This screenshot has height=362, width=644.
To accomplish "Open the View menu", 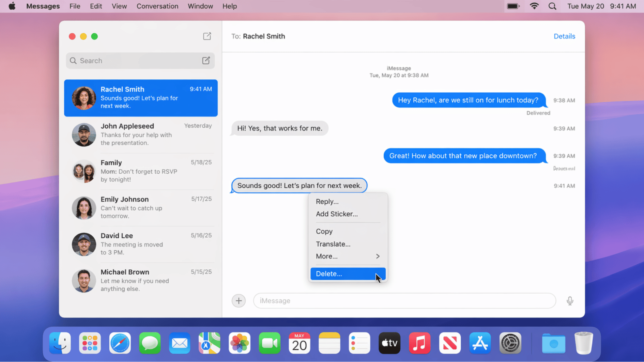I will pos(119,6).
